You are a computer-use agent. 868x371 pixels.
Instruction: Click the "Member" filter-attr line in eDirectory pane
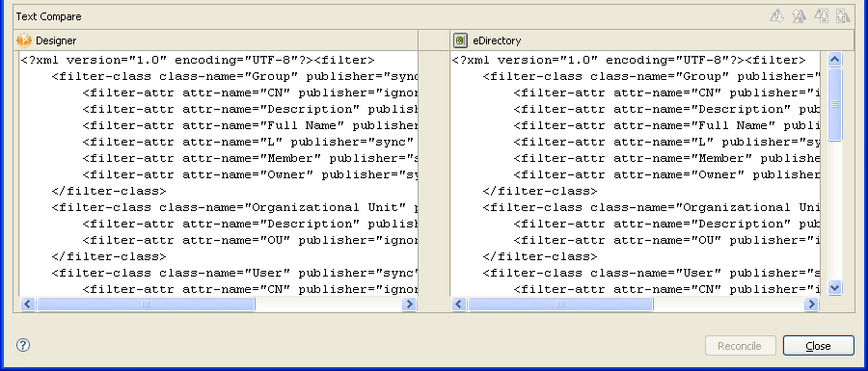click(x=667, y=158)
